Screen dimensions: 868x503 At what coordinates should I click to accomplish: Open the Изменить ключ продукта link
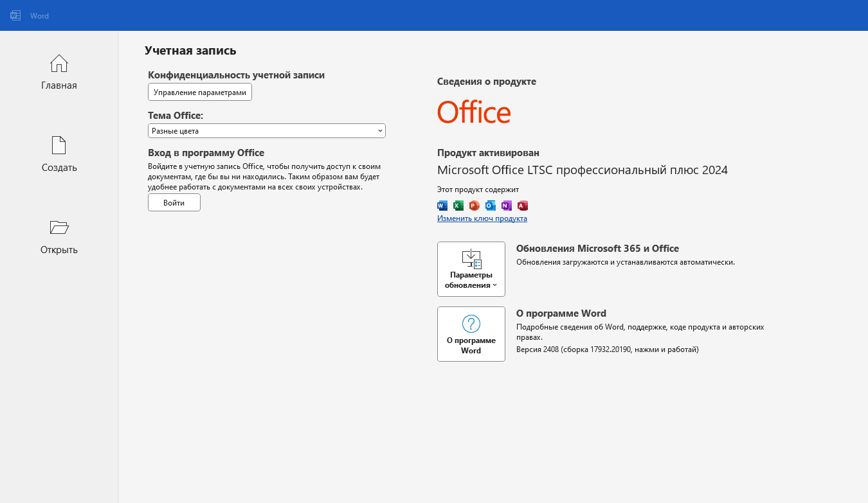(482, 218)
